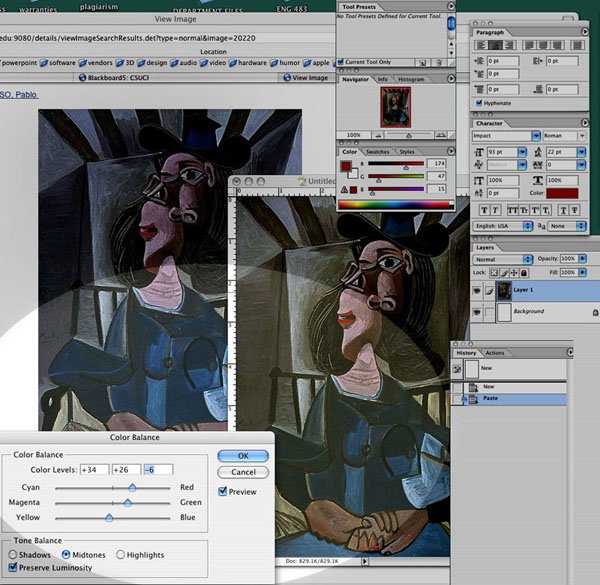
Task: Open the Impact font family dropdown
Action: point(536,136)
